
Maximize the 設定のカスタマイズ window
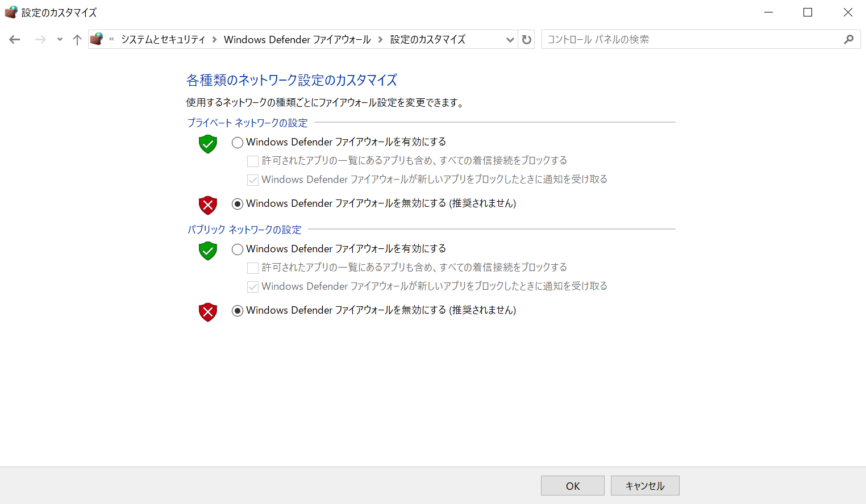[808, 13]
